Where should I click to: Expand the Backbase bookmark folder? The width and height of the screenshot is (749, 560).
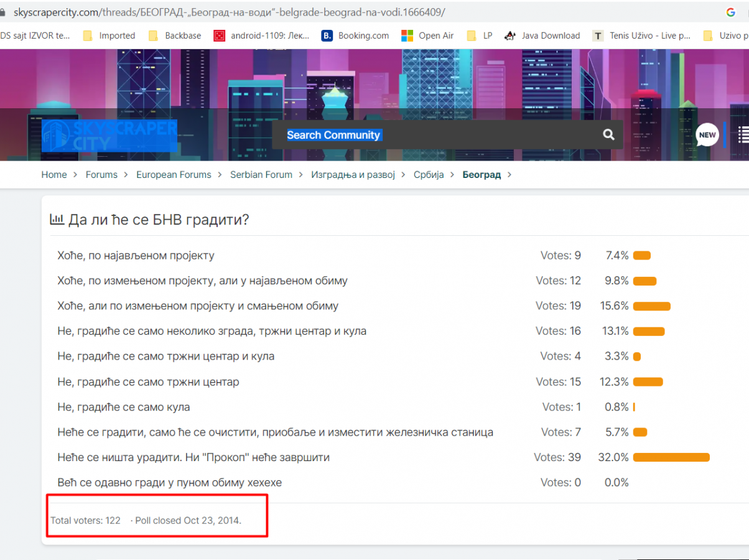175,35
